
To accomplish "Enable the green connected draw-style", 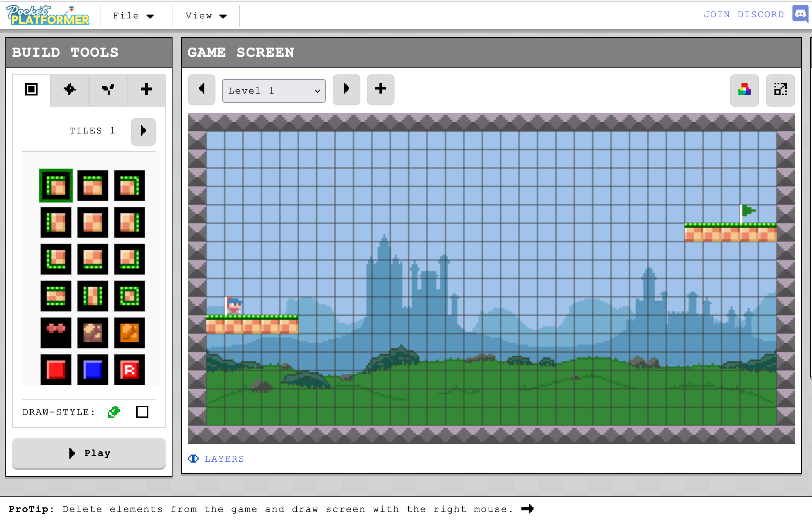I will click(x=113, y=411).
